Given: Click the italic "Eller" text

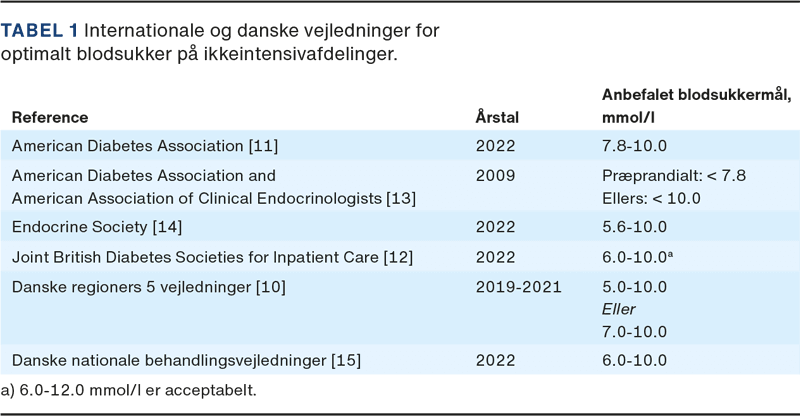Looking at the screenshot, I should coord(618,309).
